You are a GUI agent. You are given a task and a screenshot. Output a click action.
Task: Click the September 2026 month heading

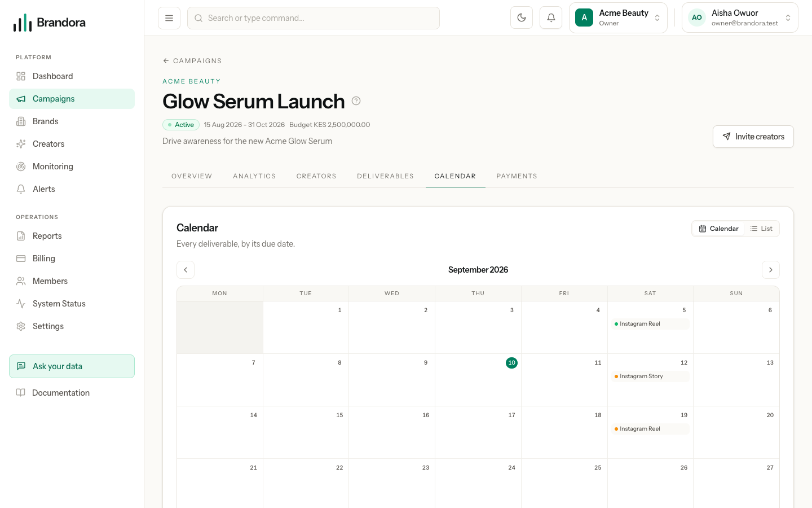[x=478, y=270]
